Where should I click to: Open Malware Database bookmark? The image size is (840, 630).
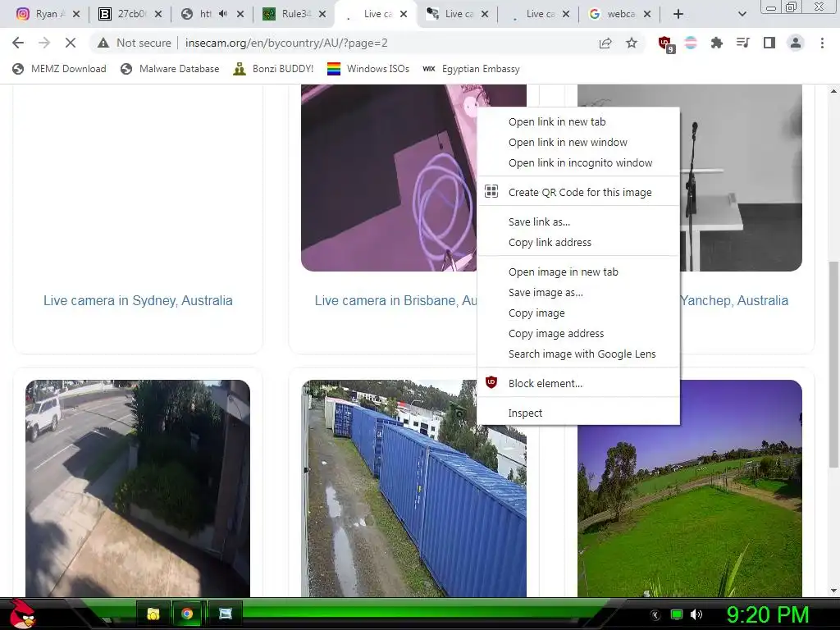pyautogui.click(x=171, y=69)
